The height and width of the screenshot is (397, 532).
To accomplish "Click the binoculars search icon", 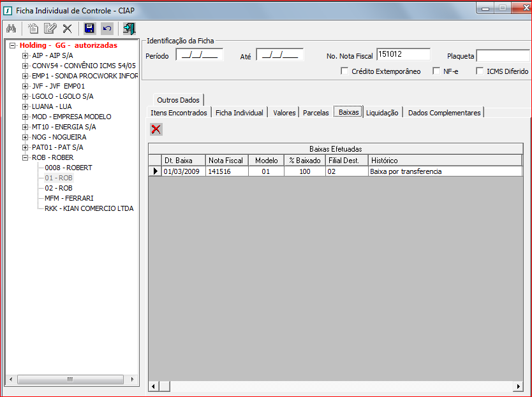I will (11, 29).
